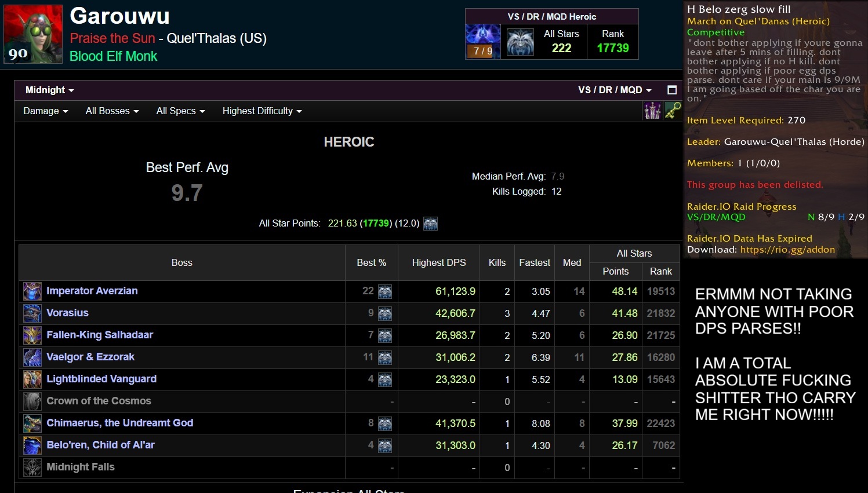868x493 pixels.
Task: Open the 26,983.7 DPS parse
Action: point(455,335)
